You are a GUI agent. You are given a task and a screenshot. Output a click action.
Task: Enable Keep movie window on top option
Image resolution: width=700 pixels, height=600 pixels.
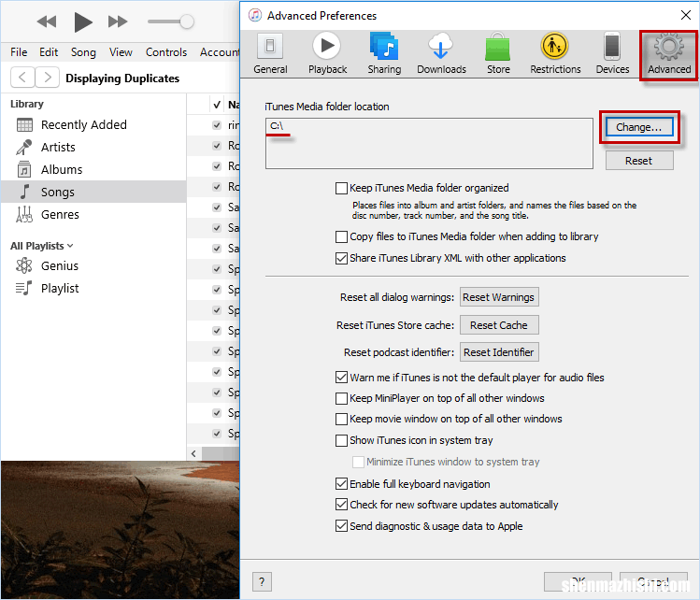341,419
